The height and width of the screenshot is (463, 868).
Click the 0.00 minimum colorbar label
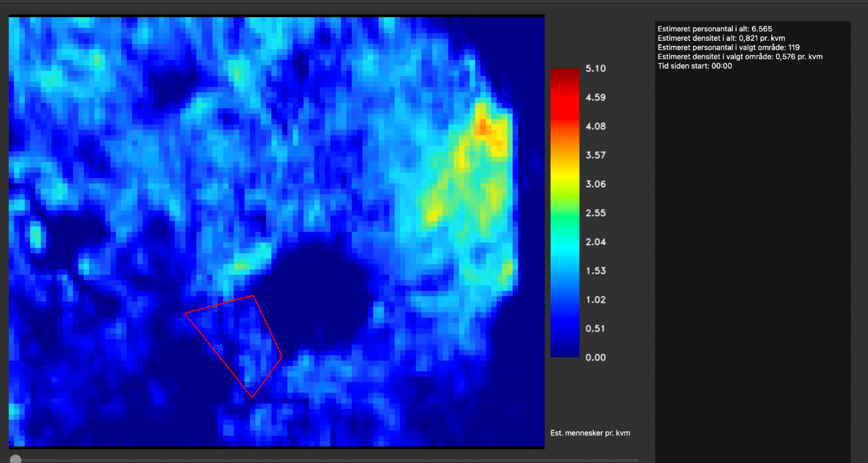(595, 357)
